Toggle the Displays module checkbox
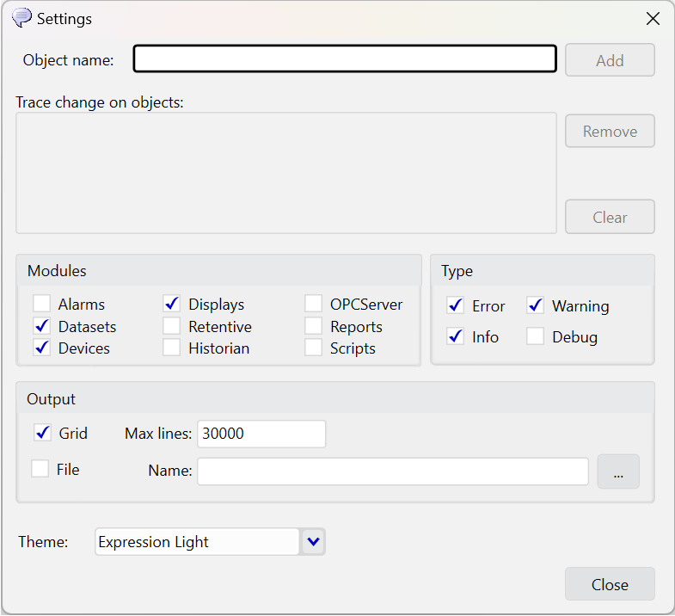The image size is (675, 616). (x=172, y=303)
